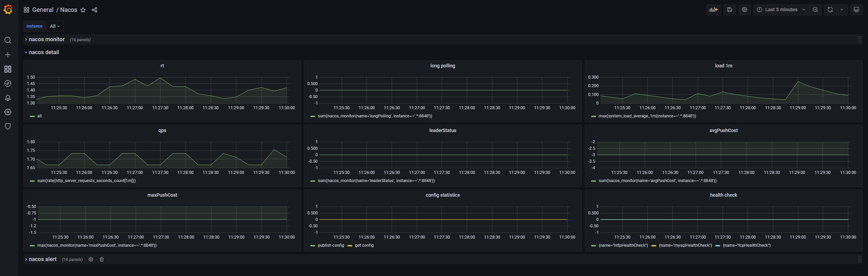Click the Nacos dashboard title
868x276 pixels.
click(69, 10)
